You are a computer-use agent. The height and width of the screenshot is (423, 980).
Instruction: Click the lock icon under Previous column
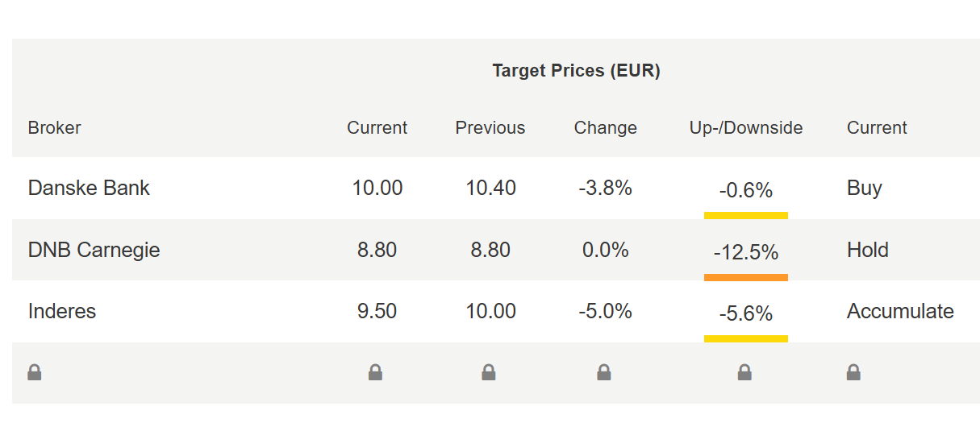tap(488, 372)
